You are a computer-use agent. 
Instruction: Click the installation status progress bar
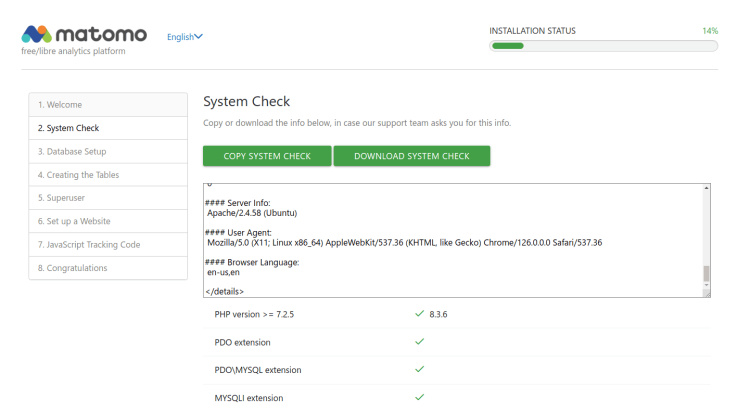point(603,45)
